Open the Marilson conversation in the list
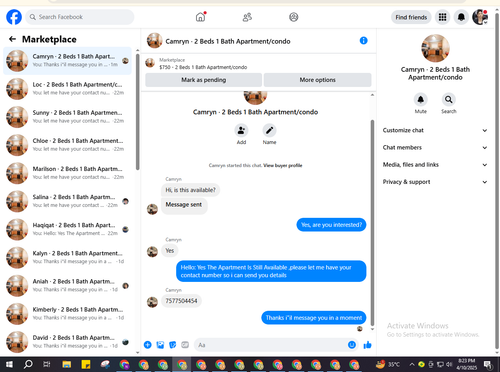Screen dimensions: 500x372 pyautogui.click(x=68, y=173)
